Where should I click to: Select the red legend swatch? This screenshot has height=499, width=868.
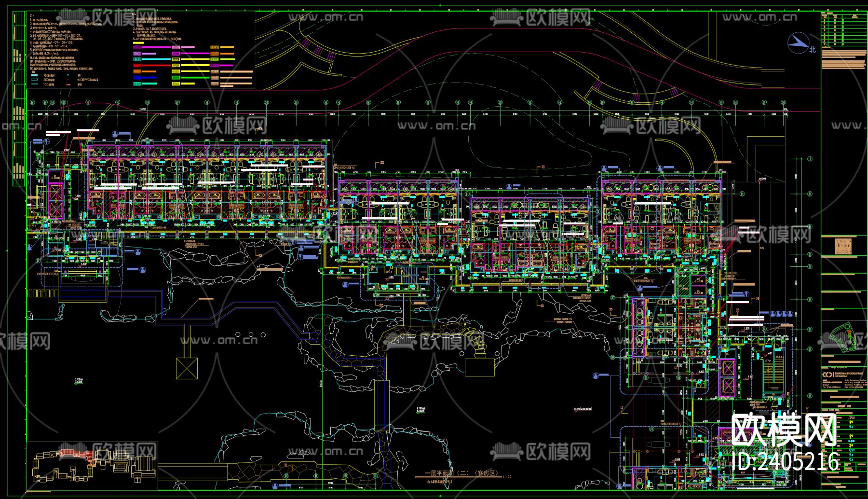point(137,65)
